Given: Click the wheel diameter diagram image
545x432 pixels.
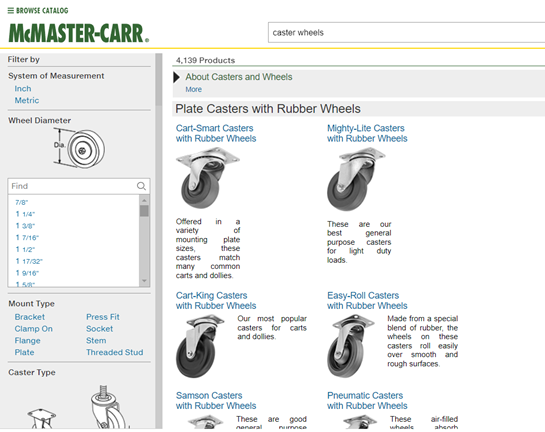Looking at the screenshot, I should click(x=79, y=148).
